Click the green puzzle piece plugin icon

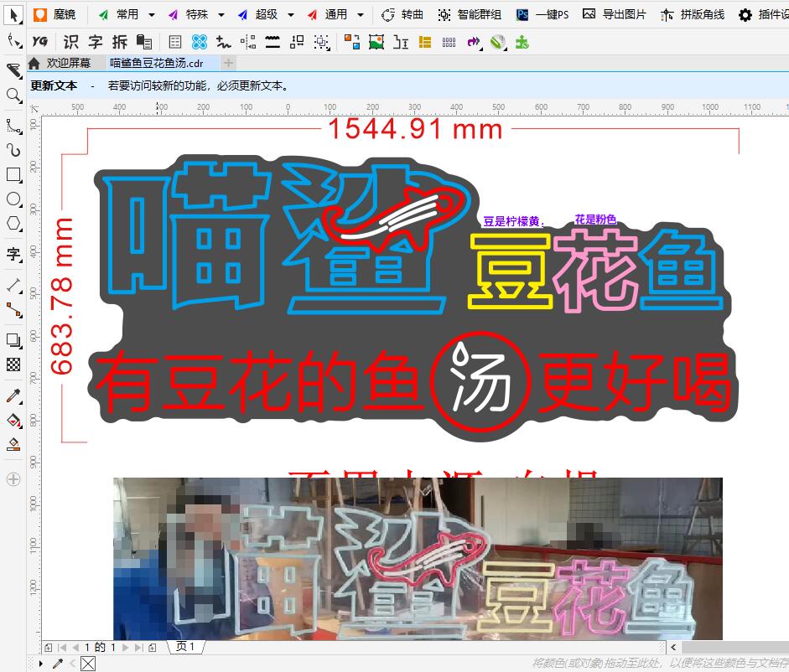[522, 42]
